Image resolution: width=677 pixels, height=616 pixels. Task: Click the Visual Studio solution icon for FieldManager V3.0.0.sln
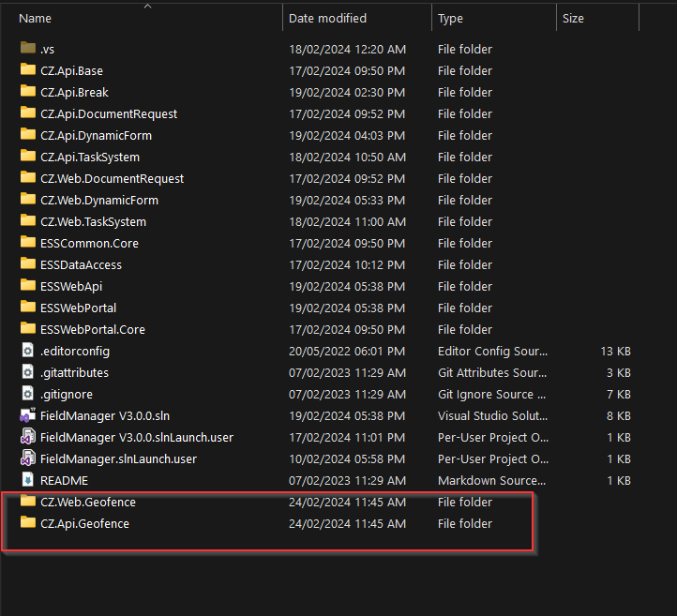pyautogui.click(x=27, y=414)
